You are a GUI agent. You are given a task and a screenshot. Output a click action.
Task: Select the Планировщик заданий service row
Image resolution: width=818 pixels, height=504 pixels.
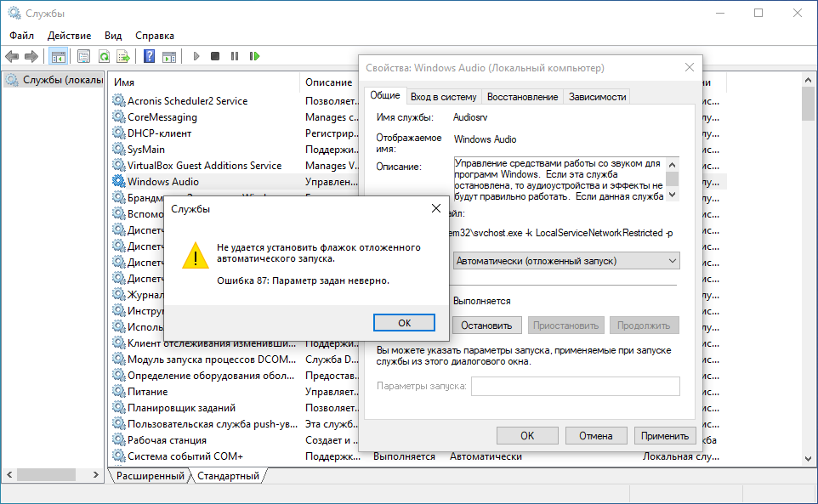[x=235, y=408]
